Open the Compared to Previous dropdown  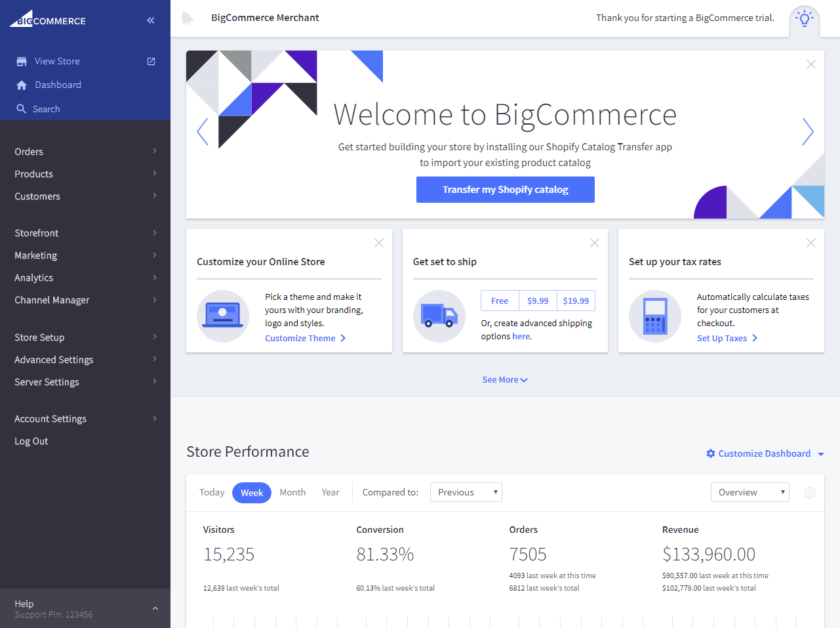coord(466,492)
